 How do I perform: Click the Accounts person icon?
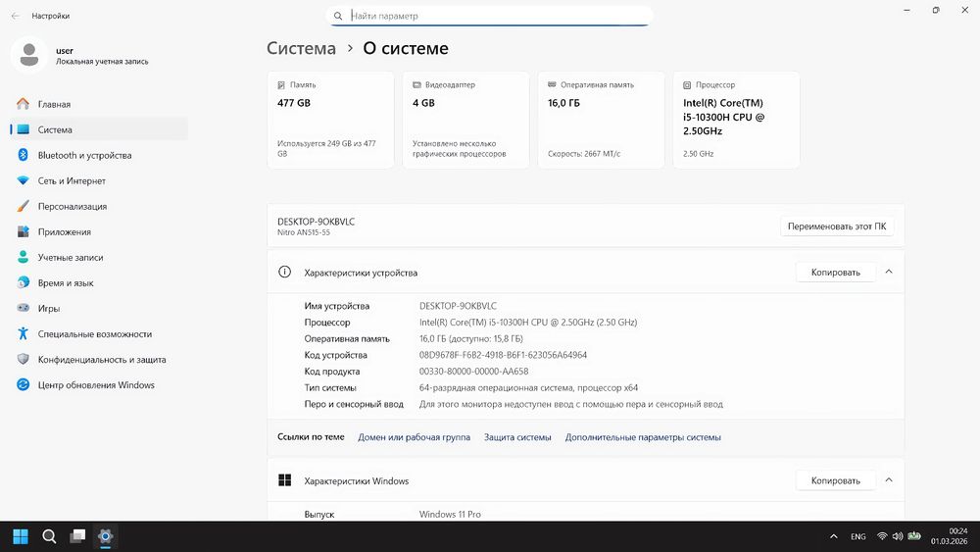pos(24,257)
